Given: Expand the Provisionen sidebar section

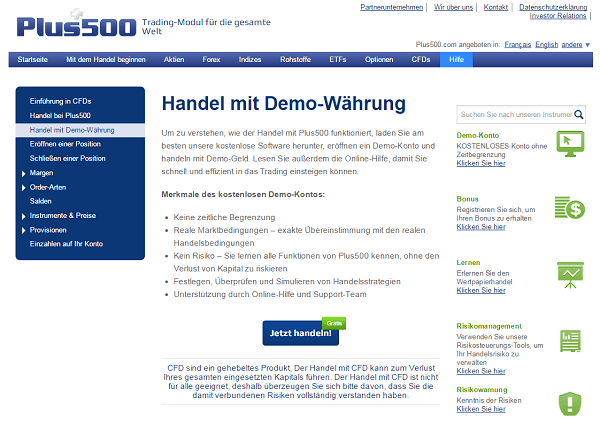Looking at the screenshot, I should (23, 230).
